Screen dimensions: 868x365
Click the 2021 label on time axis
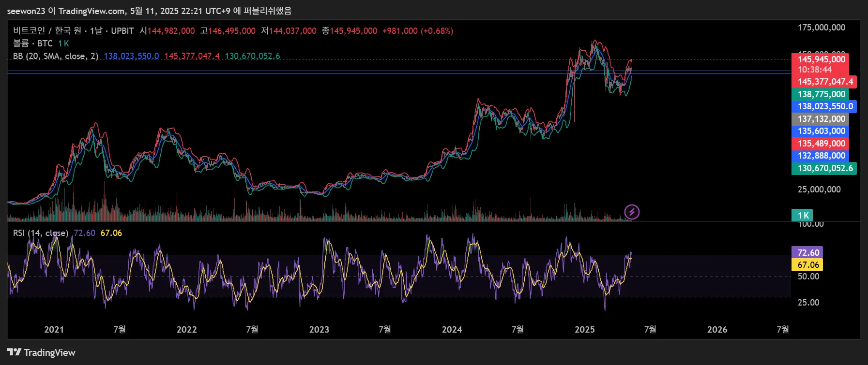pyautogui.click(x=54, y=330)
